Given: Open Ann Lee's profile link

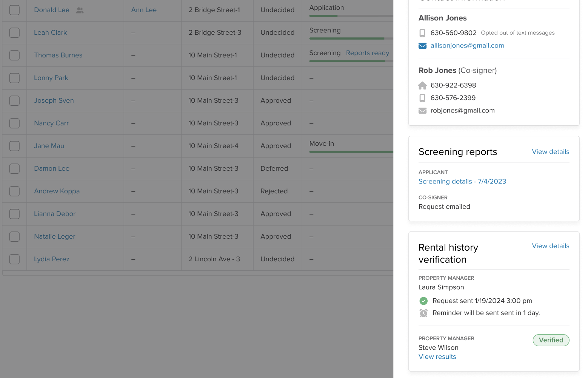Looking at the screenshot, I should pos(144,10).
